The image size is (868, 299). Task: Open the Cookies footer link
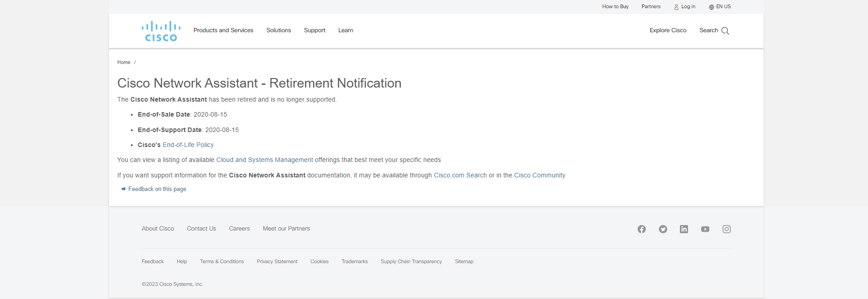coord(319,261)
